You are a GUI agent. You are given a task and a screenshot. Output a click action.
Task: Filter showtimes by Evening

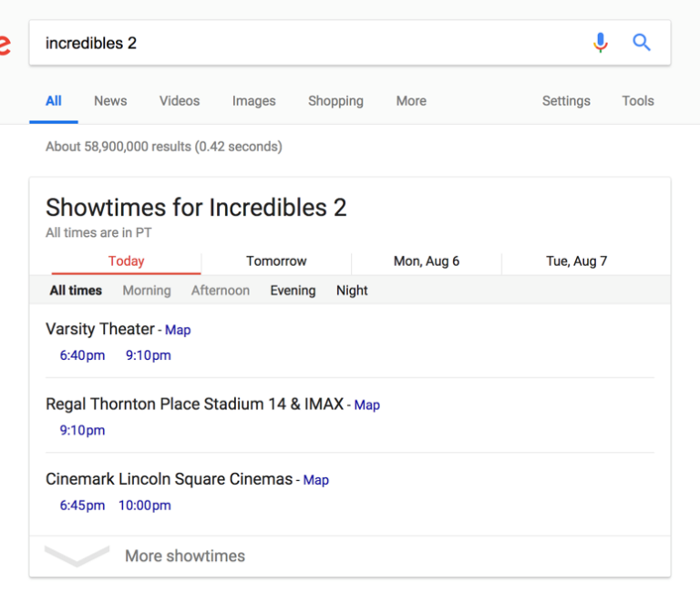pyautogui.click(x=293, y=291)
